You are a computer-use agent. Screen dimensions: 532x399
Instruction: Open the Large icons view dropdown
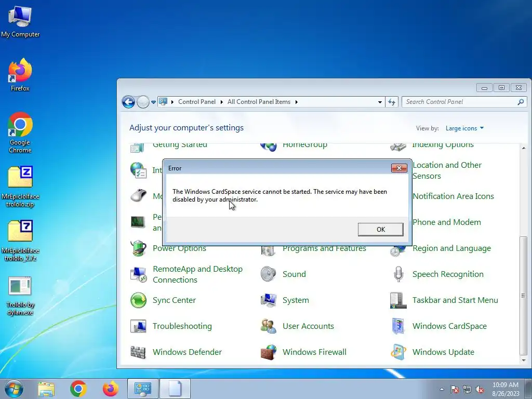tap(464, 128)
